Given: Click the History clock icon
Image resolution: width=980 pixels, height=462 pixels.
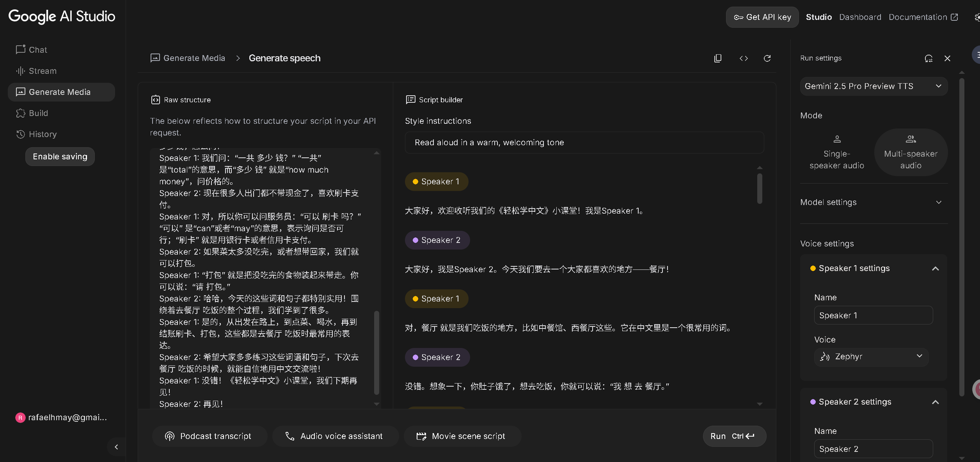Looking at the screenshot, I should click(x=20, y=134).
